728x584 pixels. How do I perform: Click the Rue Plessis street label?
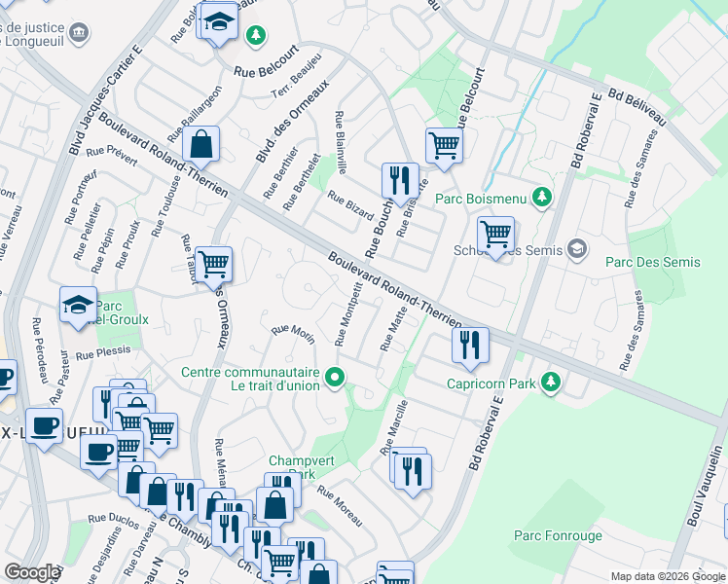coord(103,353)
